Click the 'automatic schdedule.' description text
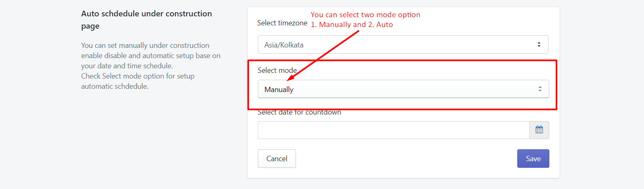Viewport: 644px width, 189px height. click(115, 86)
